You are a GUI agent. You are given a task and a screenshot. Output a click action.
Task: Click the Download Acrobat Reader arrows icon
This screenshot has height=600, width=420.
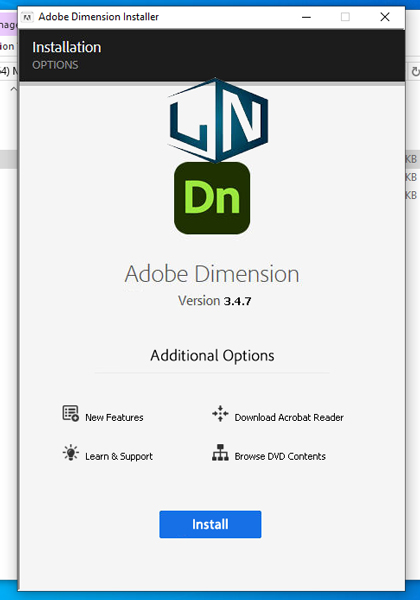(x=220, y=414)
